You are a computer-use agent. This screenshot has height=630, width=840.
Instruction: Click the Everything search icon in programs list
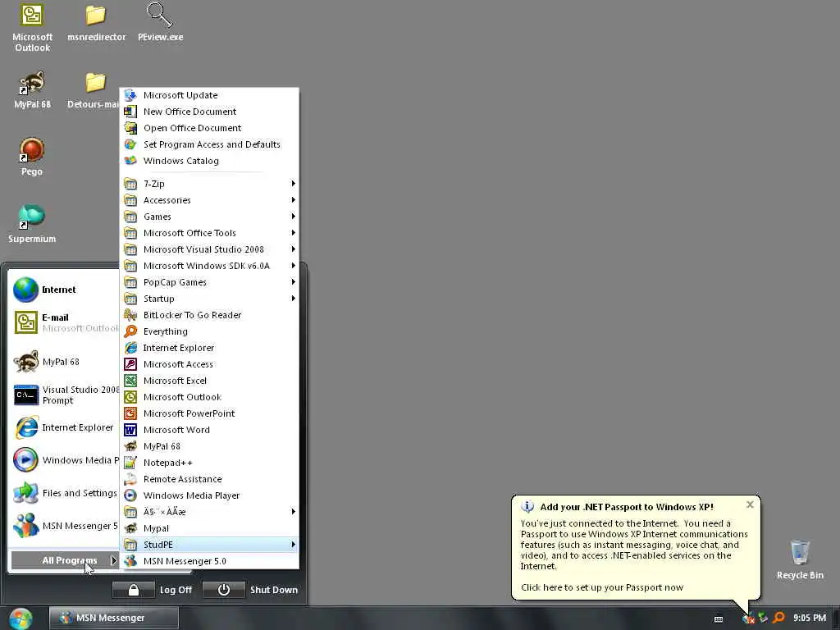tap(130, 331)
